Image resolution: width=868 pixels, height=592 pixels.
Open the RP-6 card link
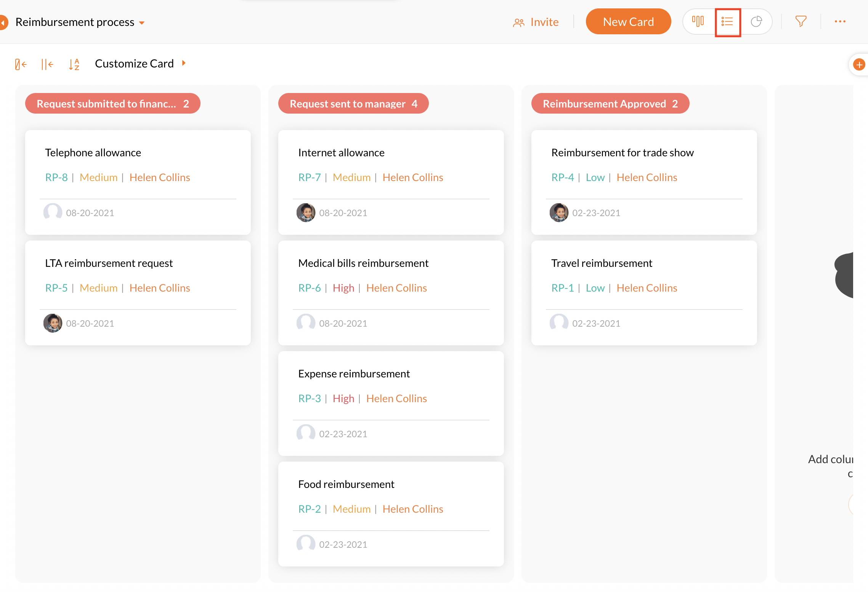point(309,288)
